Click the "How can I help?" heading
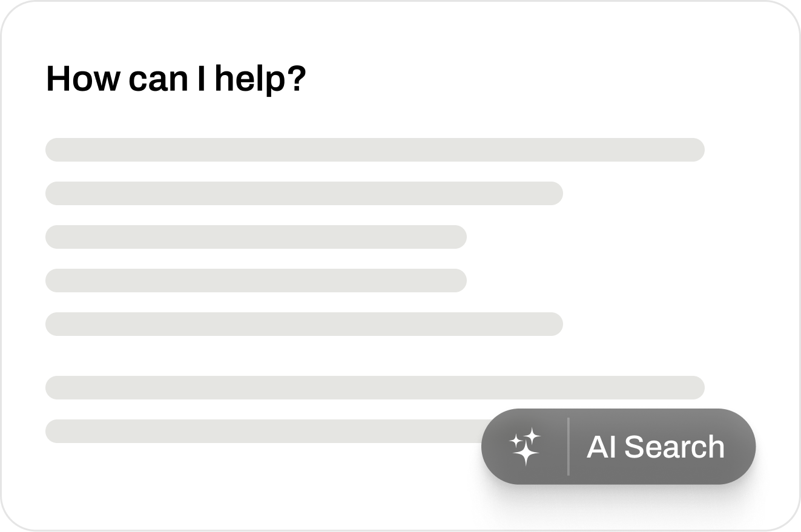Viewport: 801px width, 532px height. click(176, 79)
